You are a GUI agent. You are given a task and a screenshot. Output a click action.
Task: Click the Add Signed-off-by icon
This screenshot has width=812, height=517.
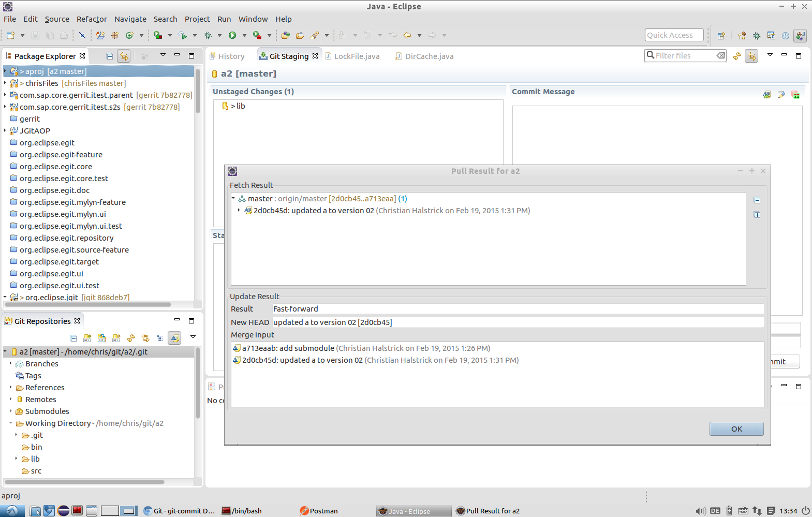coord(781,95)
